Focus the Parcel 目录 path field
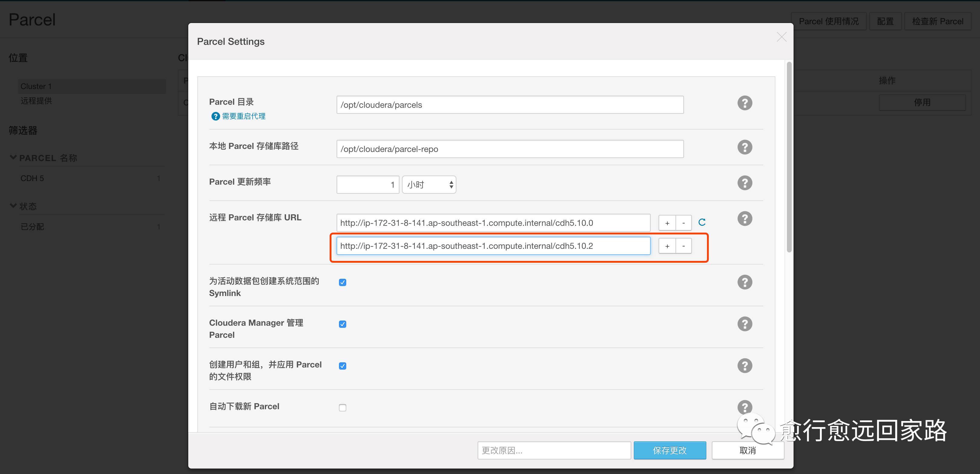Viewport: 980px width, 474px height. [510, 105]
